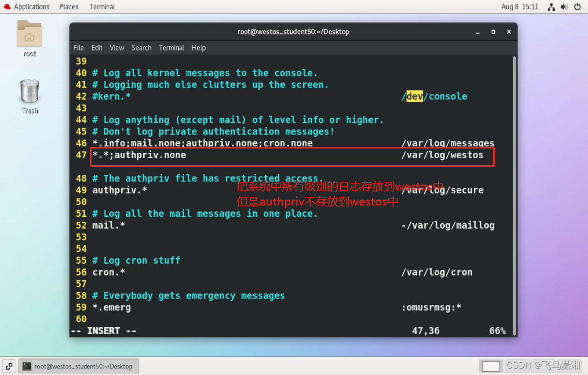Click the show-windows icon in bottom panel
The width and height of the screenshot is (588, 375).
tap(9, 366)
